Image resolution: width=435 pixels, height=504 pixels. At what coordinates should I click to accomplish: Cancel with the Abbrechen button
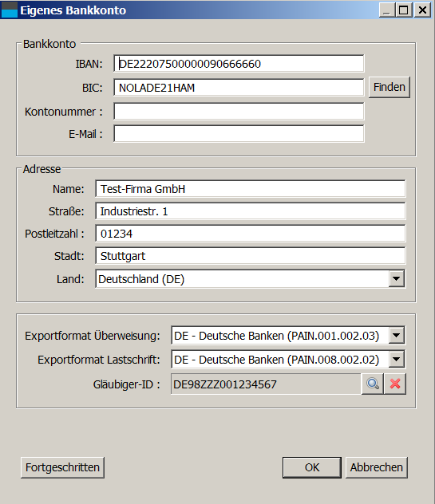tap(377, 467)
